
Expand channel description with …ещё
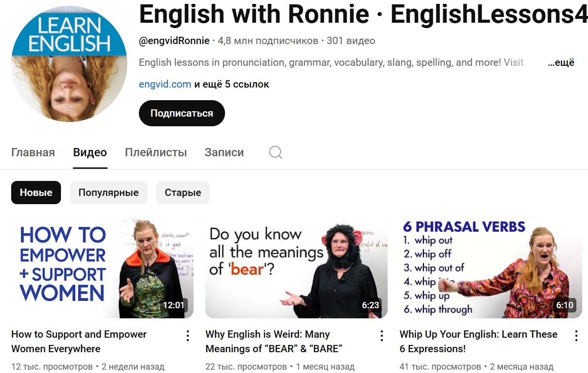pos(561,62)
